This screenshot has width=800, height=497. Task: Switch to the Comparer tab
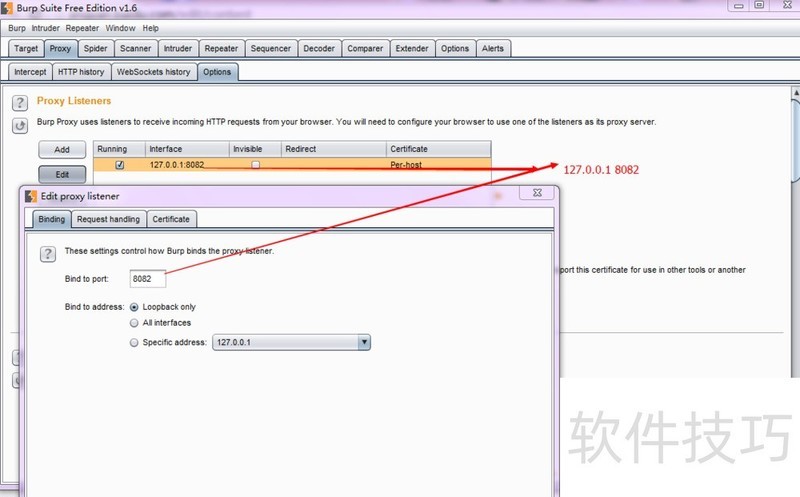[365, 48]
